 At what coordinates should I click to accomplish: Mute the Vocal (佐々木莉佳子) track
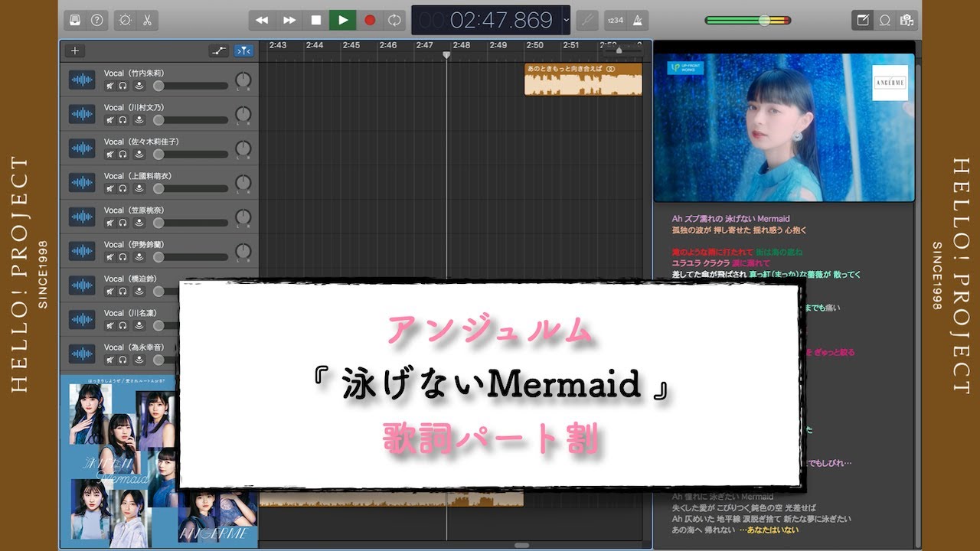[110, 154]
